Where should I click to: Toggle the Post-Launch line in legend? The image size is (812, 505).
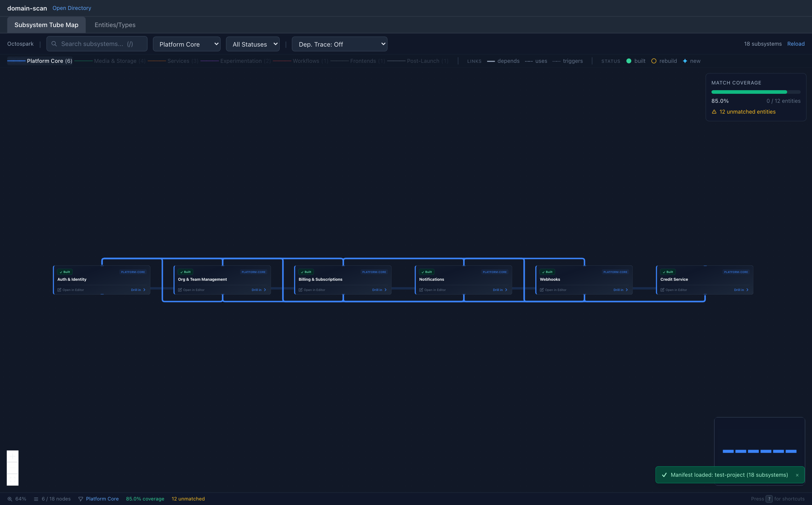coord(418,61)
